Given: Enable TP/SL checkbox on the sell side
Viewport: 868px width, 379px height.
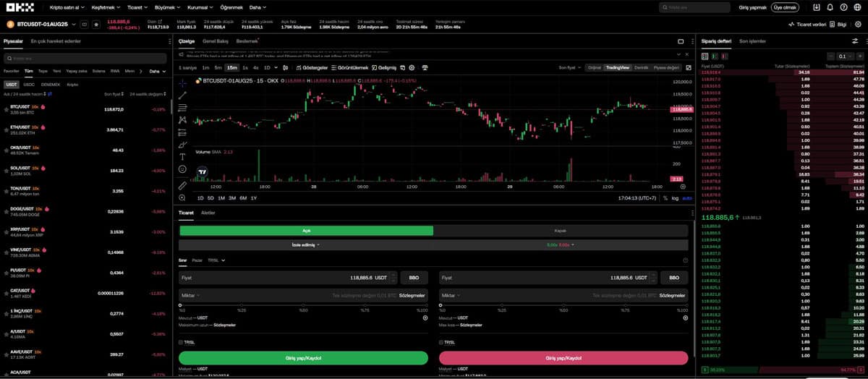Looking at the screenshot, I should pyautogui.click(x=441, y=342).
